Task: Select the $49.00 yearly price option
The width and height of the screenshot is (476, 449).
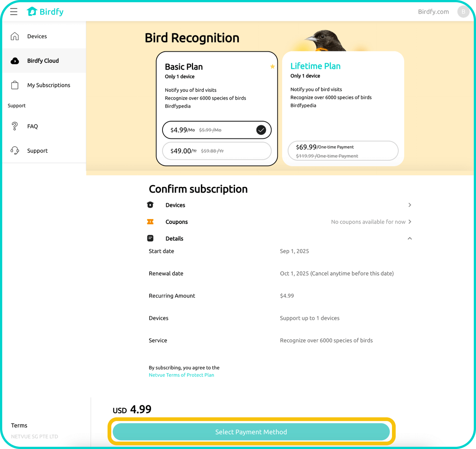Action: (x=217, y=151)
